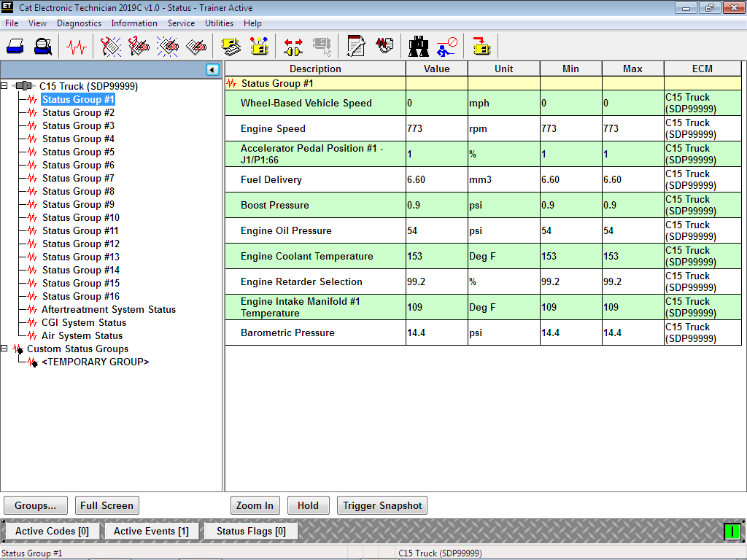
Task: Collapse the navigation pane with the arrow
Action: click(212, 69)
